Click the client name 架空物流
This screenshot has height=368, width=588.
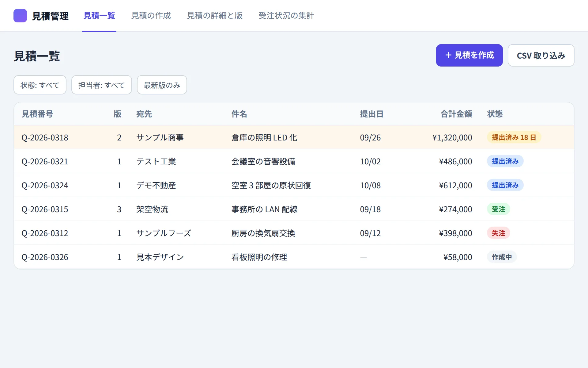pyautogui.click(x=152, y=209)
